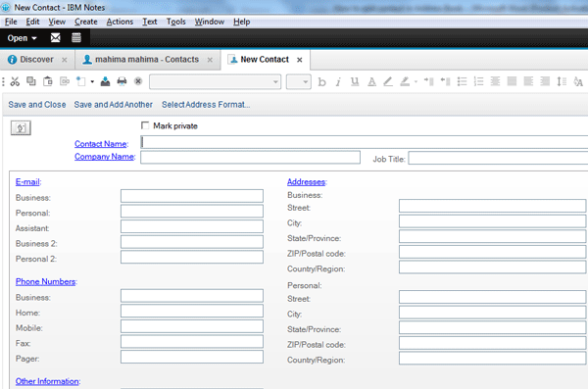Viewport: 588px width, 389px height.
Task: Click the Calendar icon beside Mail
Action: pos(76,38)
